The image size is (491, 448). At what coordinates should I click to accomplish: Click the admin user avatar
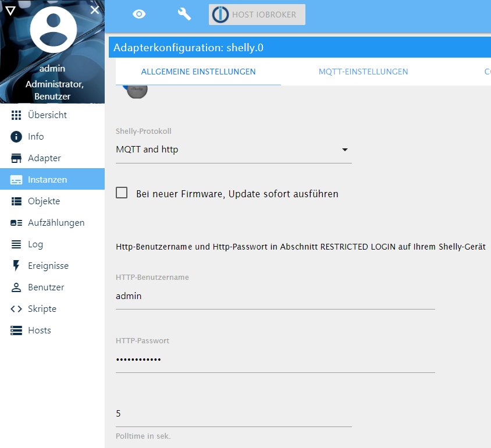[54, 30]
